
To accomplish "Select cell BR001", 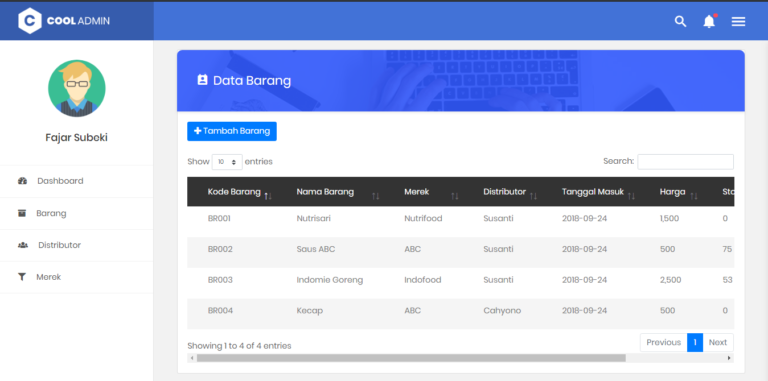I will coord(219,218).
